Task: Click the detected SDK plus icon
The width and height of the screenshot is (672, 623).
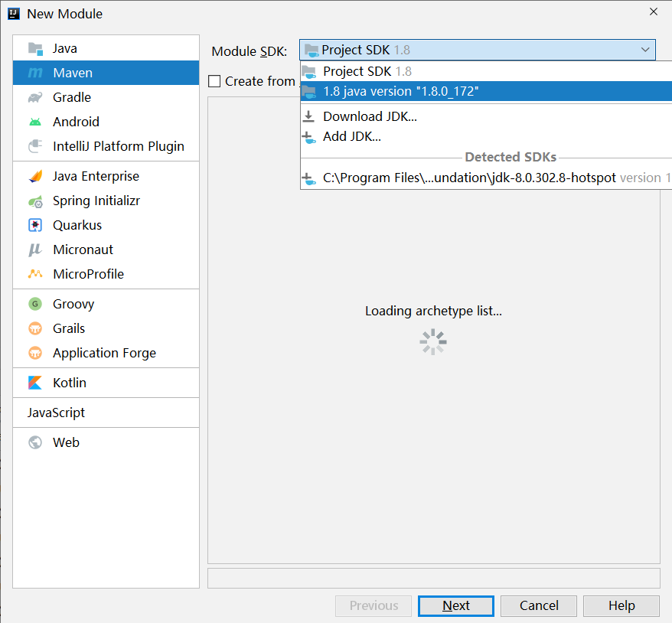Action: pos(308,178)
